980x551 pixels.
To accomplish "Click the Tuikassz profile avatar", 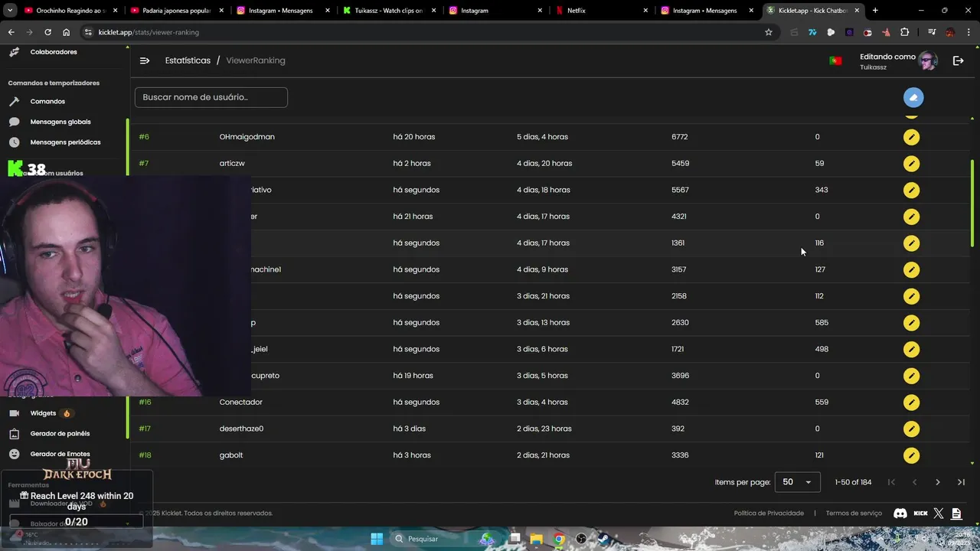I will click(928, 61).
